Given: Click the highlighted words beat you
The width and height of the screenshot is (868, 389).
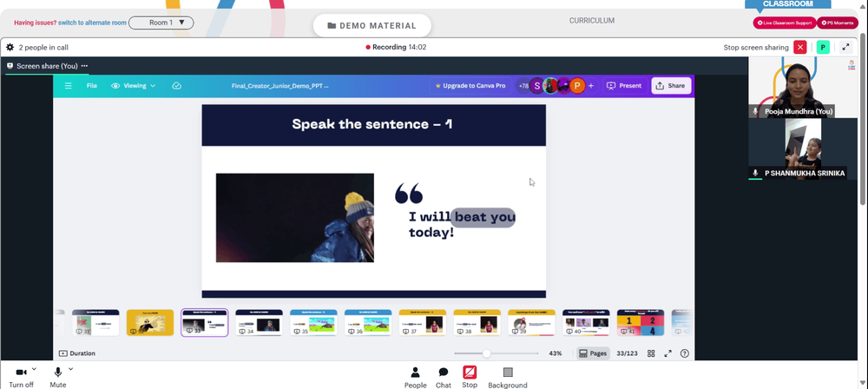Looking at the screenshot, I should tap(485, 217).
